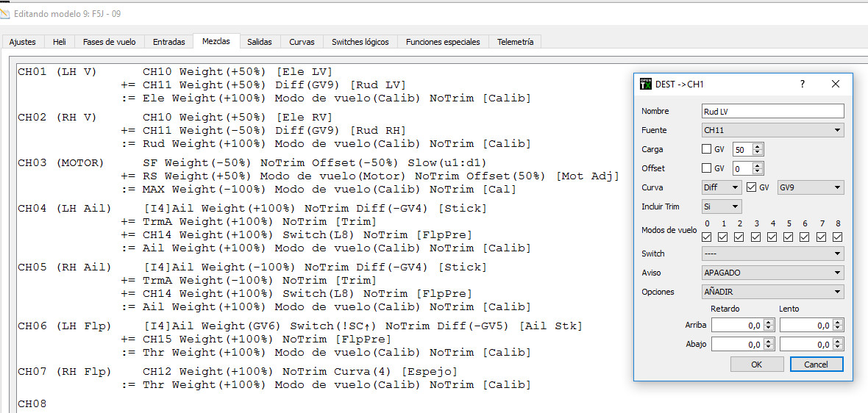Open the Switches lógicos tab
Image resolution: width=868 pixels, height=413 pixels.
tap(360, 42)
